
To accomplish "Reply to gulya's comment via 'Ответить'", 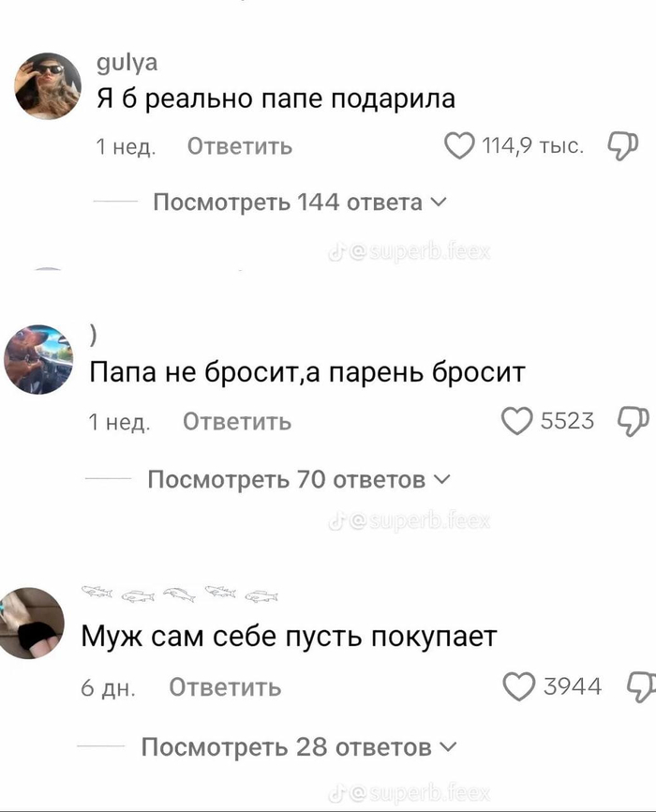I will (x=240, y=146).
